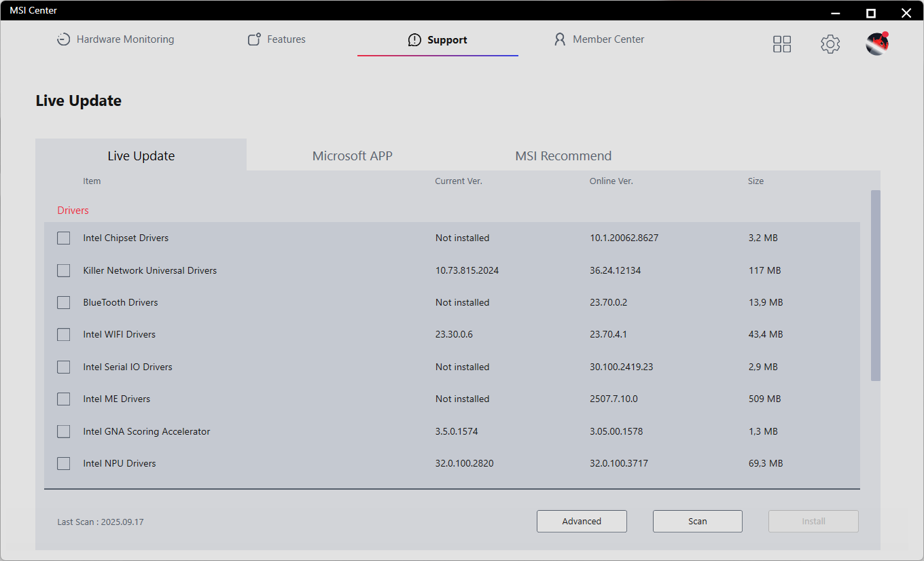Click the Intel GNA Scoring Accelerator name
This screenshot has height=561, width=924.
click(x=147, y=431)
